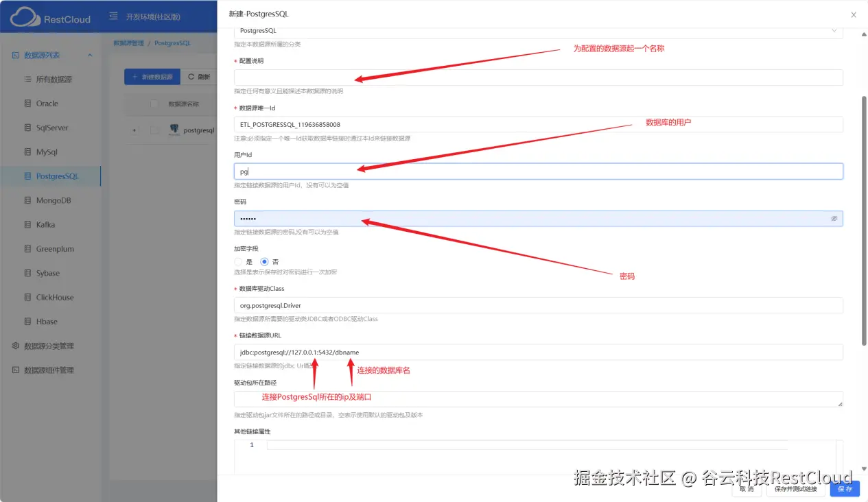
Task: Click the RestCloud cloud logo
Action: [x=25, y=16]
